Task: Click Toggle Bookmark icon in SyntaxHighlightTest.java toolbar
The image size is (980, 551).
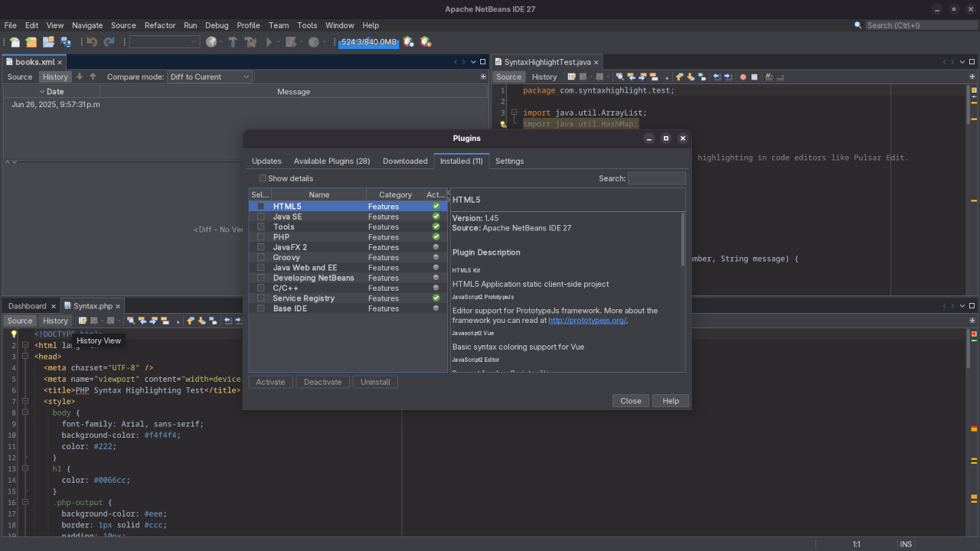Action: pyautogui.click(x=702, y=77)
